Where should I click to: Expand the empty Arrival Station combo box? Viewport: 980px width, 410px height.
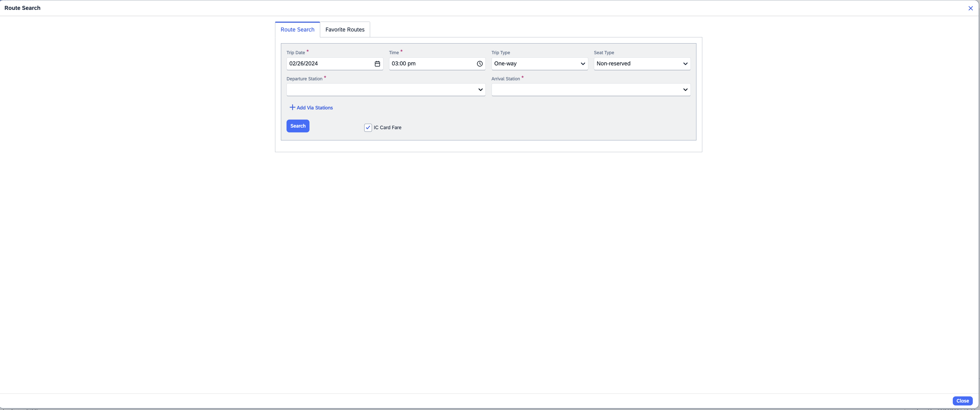coord(586,90)
